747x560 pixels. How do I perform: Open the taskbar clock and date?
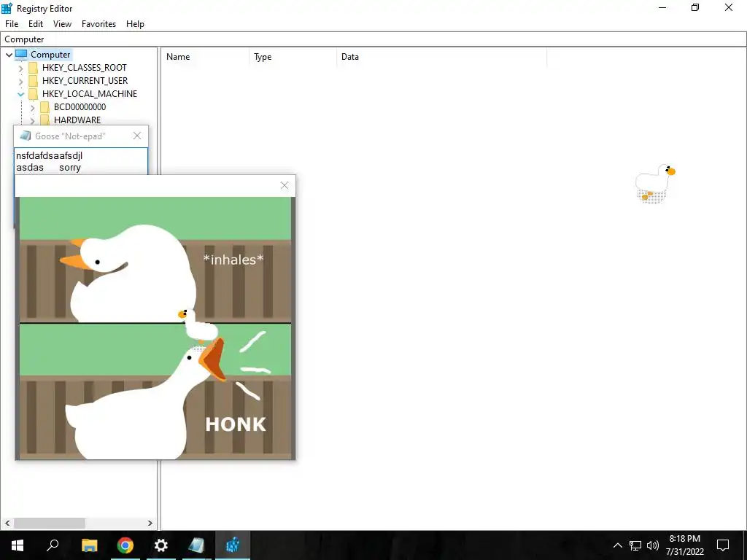(684, 545)
